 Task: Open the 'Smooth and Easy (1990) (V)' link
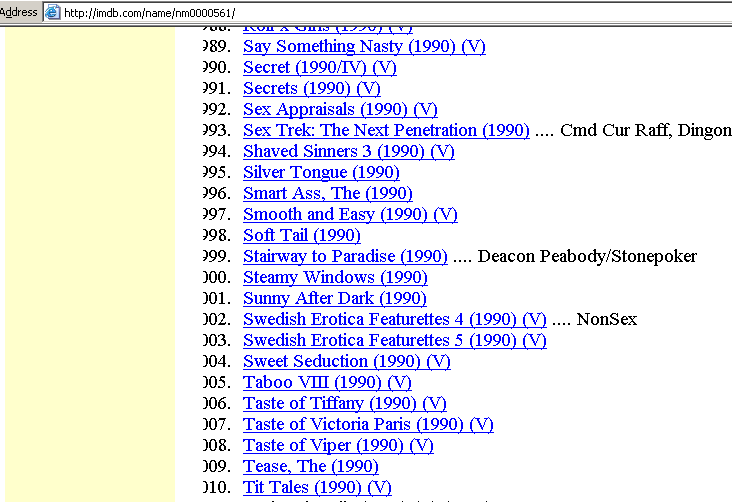coord(350,215)
